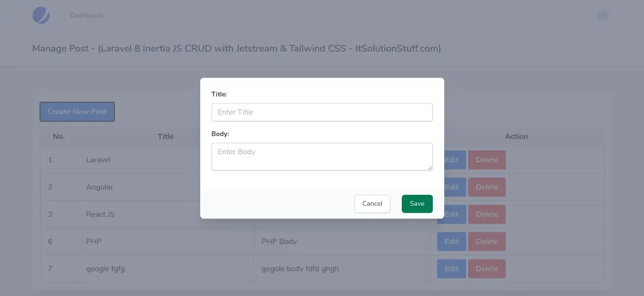Screen dimensions: 644x296
Task: Edit the google fgfg post
Action: pyautogui.click(x=451, y=269)
